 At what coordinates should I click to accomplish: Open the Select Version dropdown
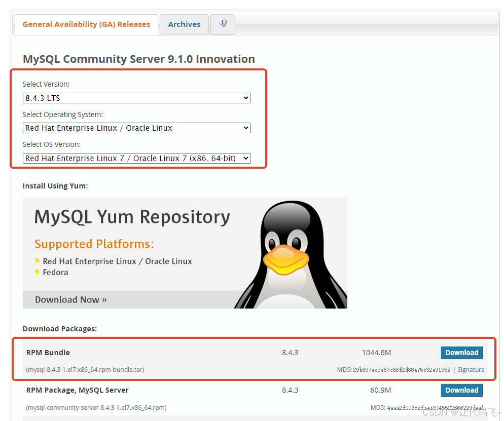[136, 98]
